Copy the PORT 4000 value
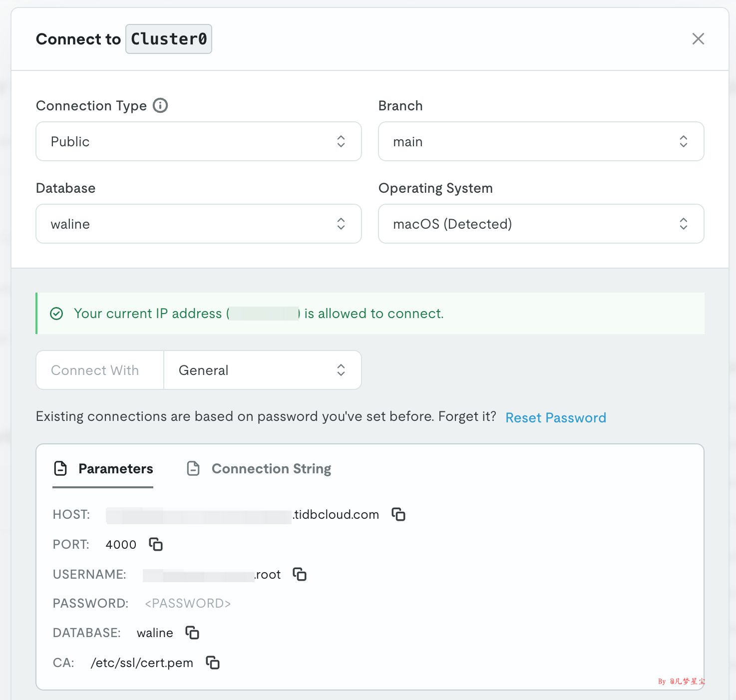 (x=155, y=544)
